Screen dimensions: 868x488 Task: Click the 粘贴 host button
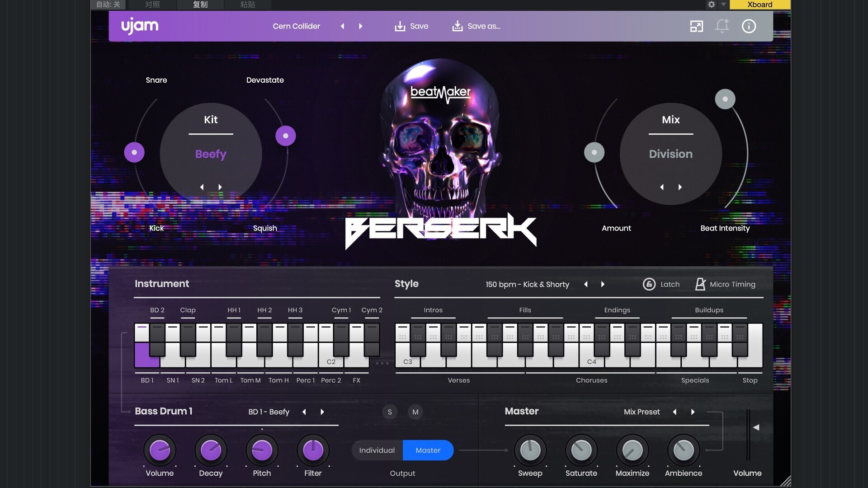point(248,5)
